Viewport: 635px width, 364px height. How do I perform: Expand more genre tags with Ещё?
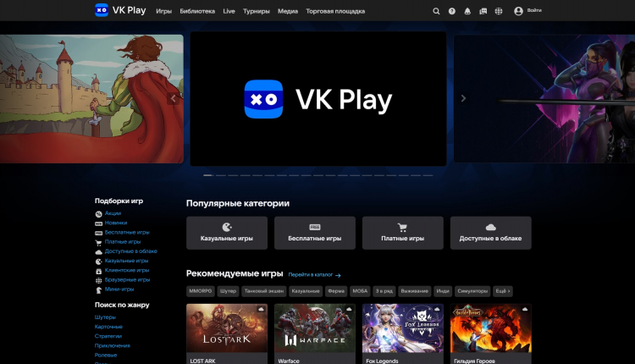[x=502, y=291]
